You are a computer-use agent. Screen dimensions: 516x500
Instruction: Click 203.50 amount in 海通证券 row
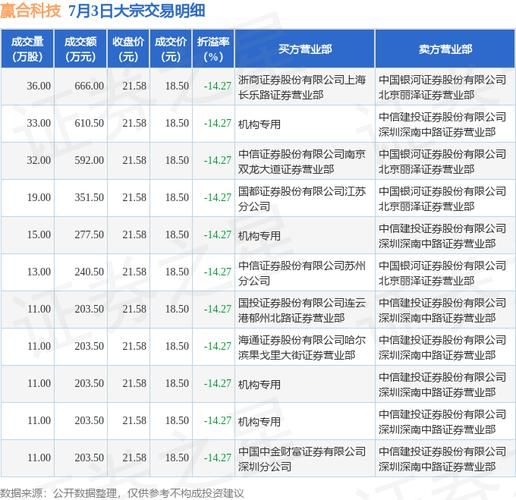(89, 346)
